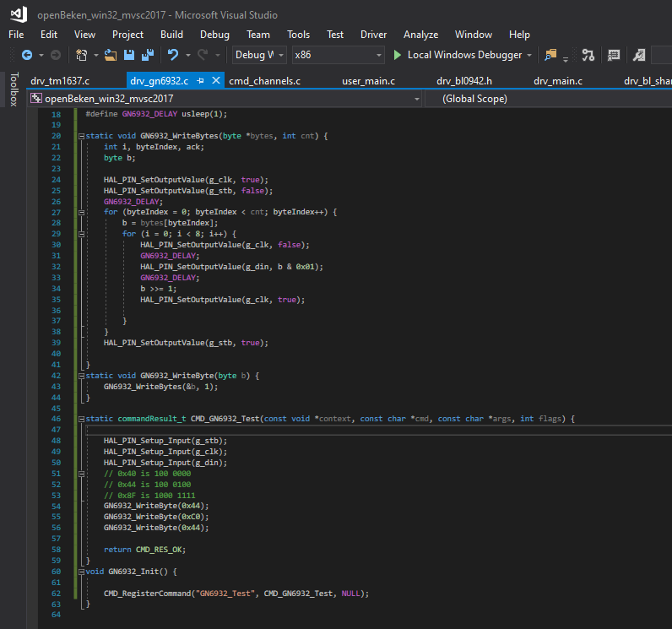
Task: Undo the last edit with the Undo icon
Action: pyautogui.click(x=173, y=55)
